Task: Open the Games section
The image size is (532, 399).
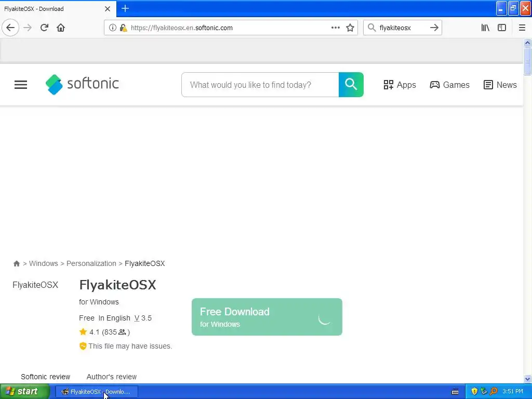Action: click(x=449, y=85)
